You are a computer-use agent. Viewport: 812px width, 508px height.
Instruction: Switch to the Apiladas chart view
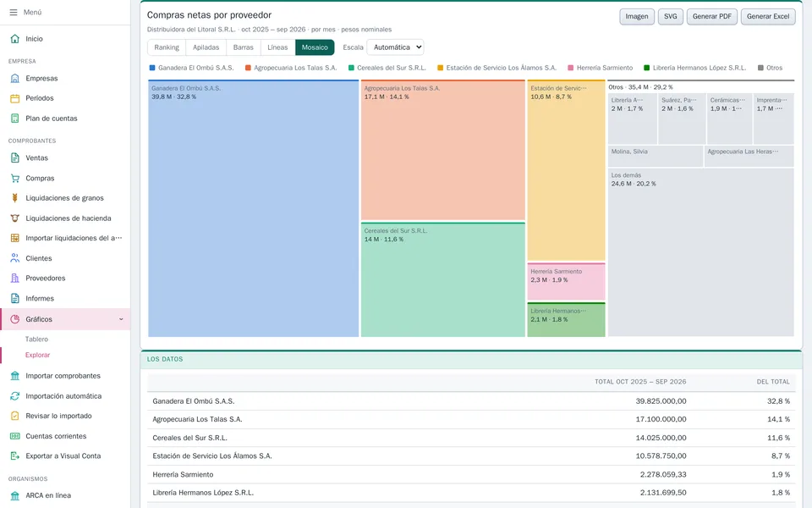(x=206, y=47)
